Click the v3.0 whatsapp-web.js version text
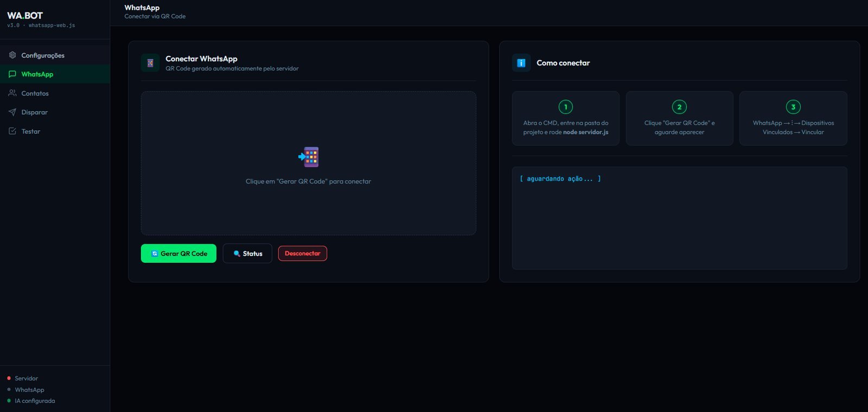Viewport: 868px width, 412px height. 41,26
